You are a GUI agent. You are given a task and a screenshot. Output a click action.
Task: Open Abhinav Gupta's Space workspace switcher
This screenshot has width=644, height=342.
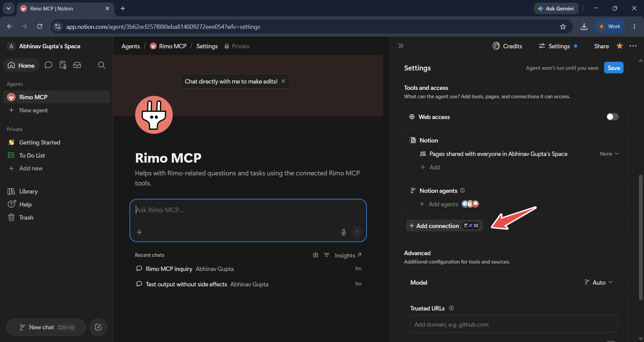point(44,46)
